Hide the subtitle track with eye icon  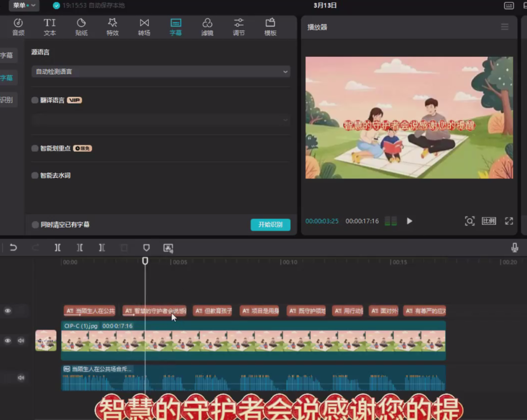(8, 310)
